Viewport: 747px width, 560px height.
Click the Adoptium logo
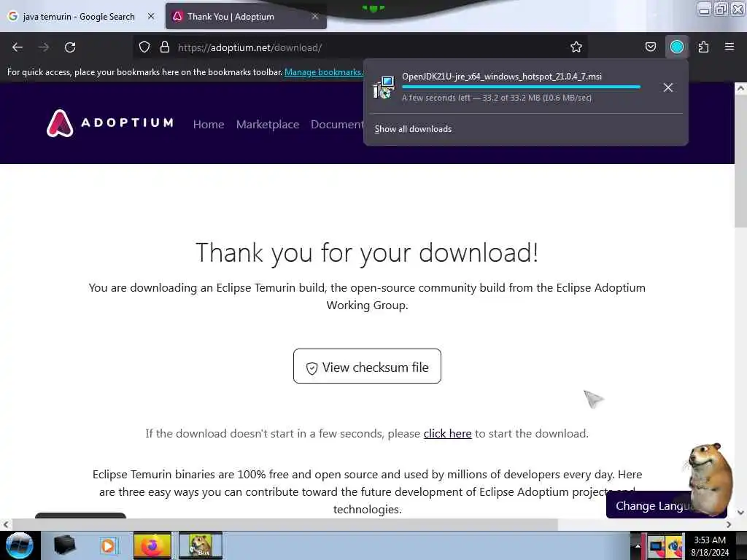pyautogui.click(x=110, y=122)
